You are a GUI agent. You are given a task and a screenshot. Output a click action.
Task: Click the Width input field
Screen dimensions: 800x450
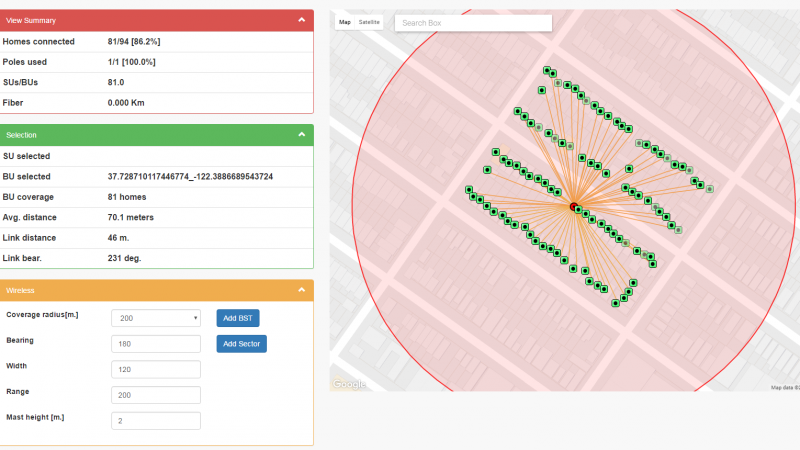tap(157, 369)
